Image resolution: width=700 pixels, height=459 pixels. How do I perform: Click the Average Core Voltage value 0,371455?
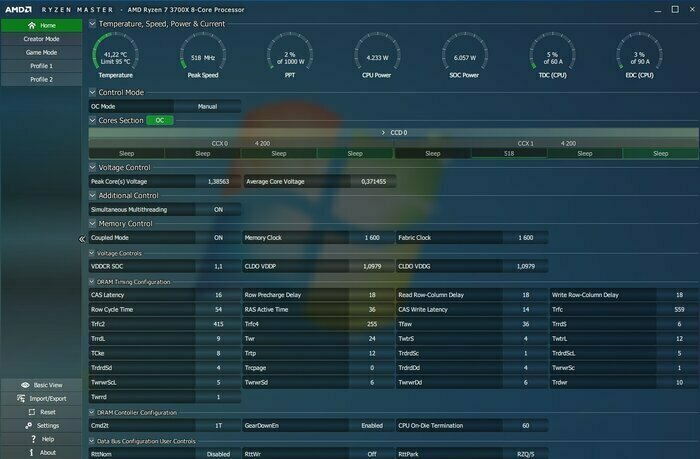coord(373,181)
